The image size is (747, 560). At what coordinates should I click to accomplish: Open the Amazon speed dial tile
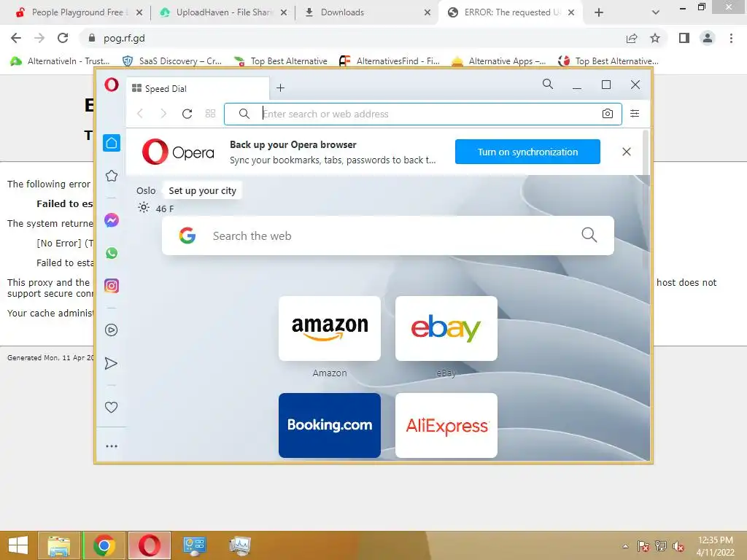coord(330,329)
